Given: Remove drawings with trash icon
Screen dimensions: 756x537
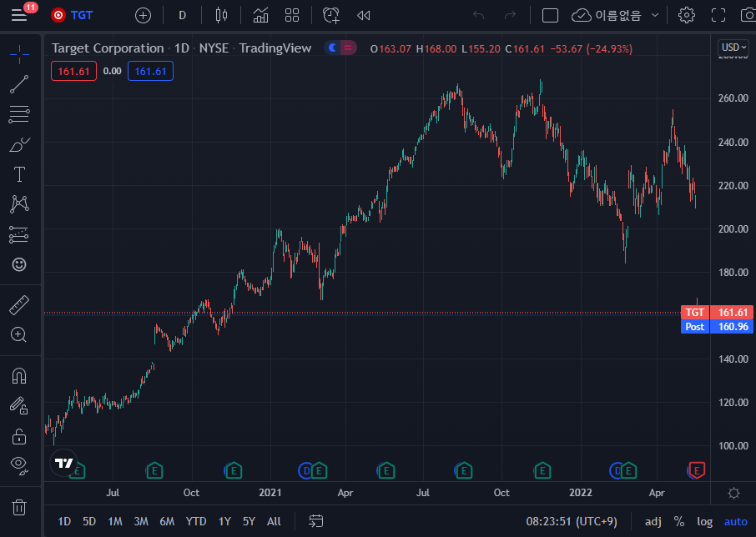Looking at the screenshot, I should point(19,508).
